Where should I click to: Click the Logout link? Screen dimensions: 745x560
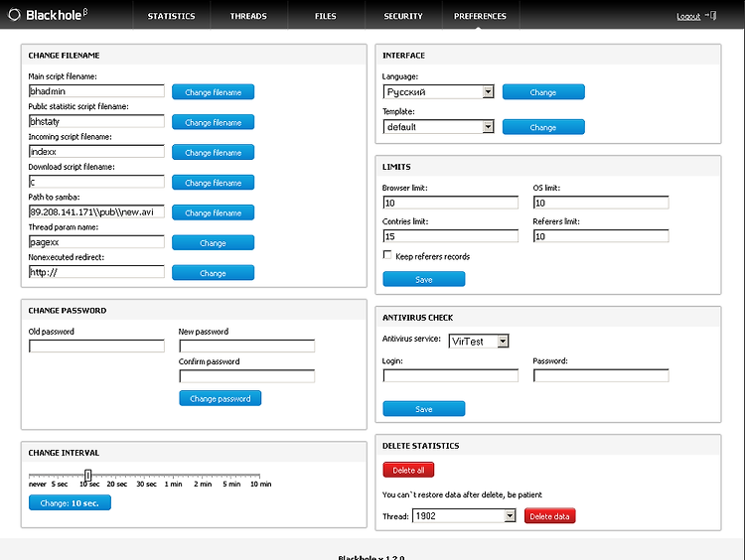click(x=688, y=16)
